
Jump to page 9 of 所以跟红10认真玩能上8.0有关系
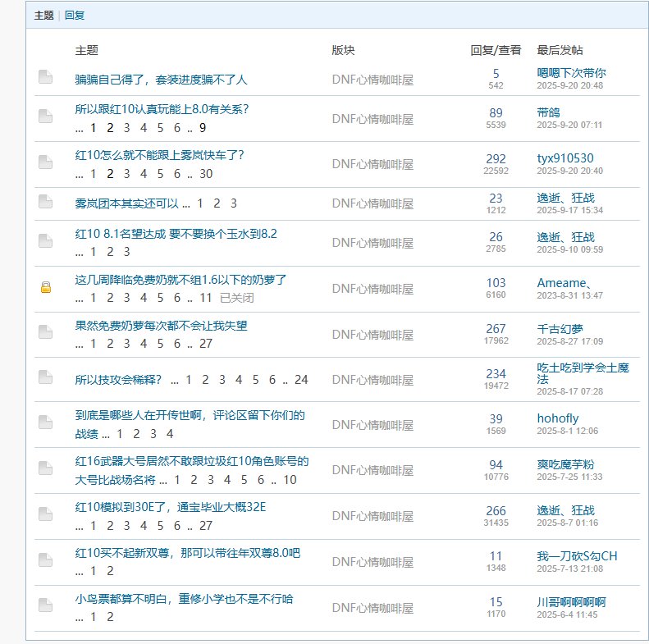click(202, 128)
